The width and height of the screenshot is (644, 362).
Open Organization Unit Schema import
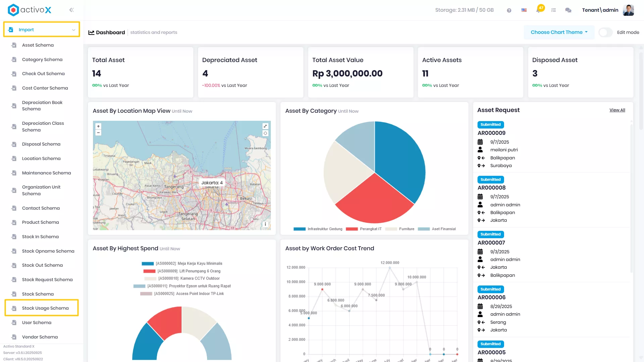click(x=41, y=191)
